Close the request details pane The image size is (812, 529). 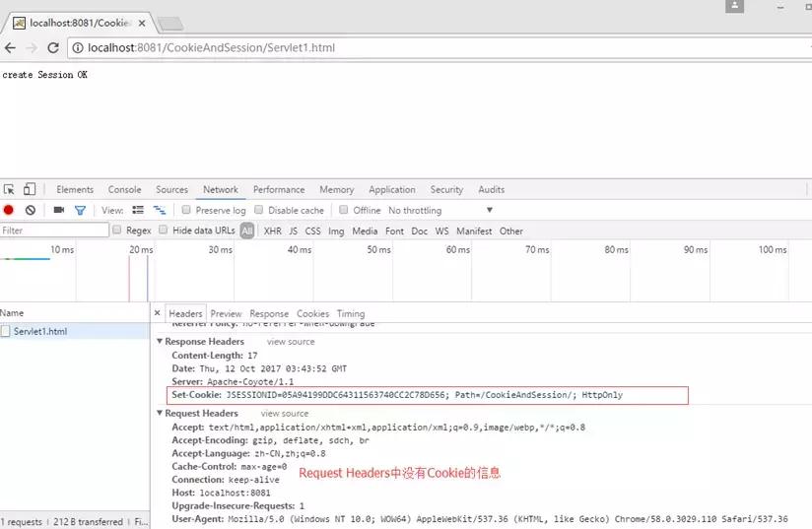(x=158, y=313)
